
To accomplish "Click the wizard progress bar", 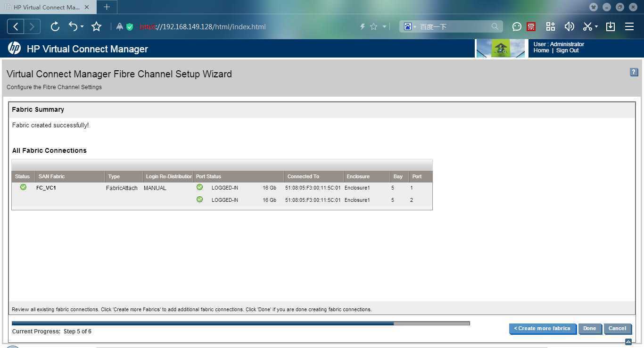I will point(241,323).
